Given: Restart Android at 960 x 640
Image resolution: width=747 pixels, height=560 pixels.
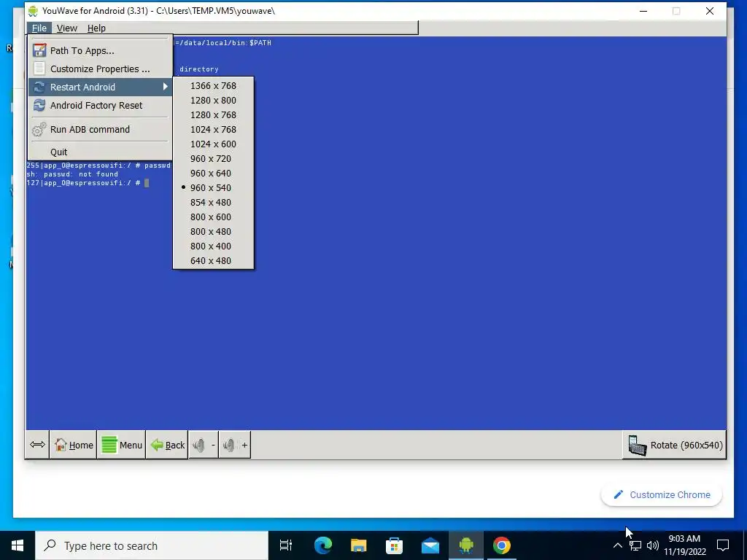Looking at the screenshot, I should [x=214, y=174].
